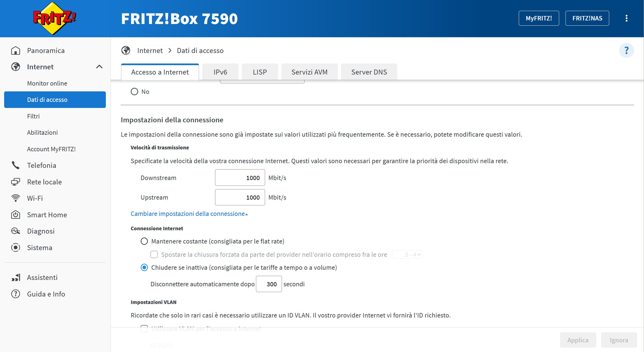Click the globe icon in breadcrumb
Image resolution: width=644 pixels, height=352 pixels.
[x=126, y=51]
